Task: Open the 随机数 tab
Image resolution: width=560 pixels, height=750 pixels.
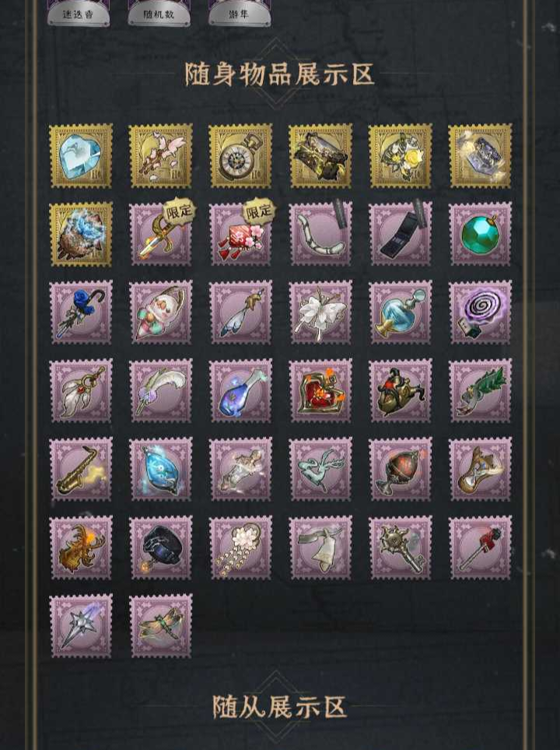Action: (159, 14)
